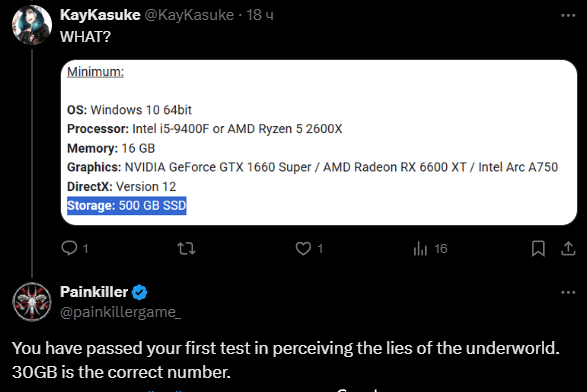Repost KayKasuke's tweet with the retweet icon
The image size is (587, 392).
pyautogui.click(x=186, y=249)
